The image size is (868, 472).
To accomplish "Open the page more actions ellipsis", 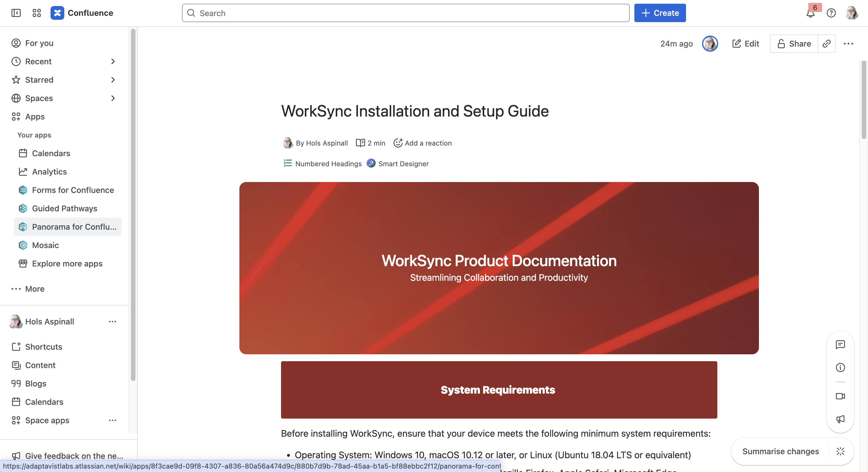I will [x=848, y=43].
